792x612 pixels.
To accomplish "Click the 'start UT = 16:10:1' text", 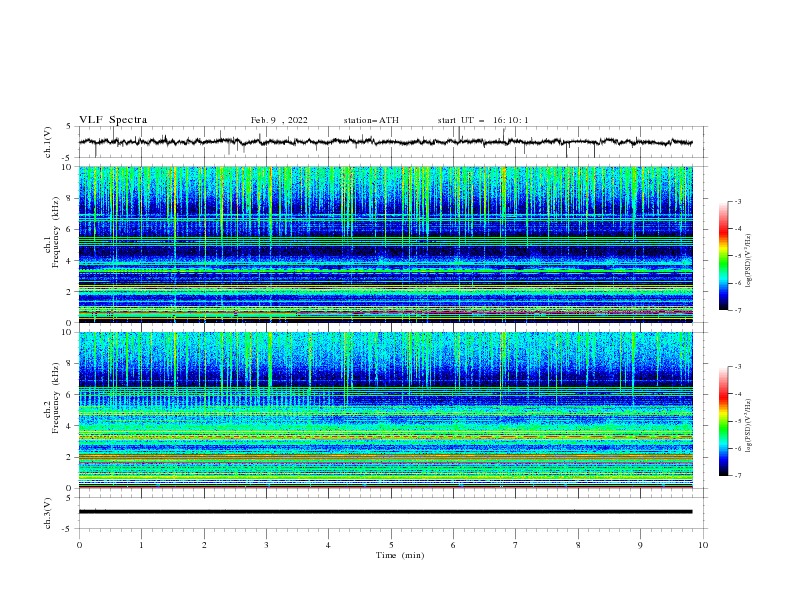I will point(483,120).
